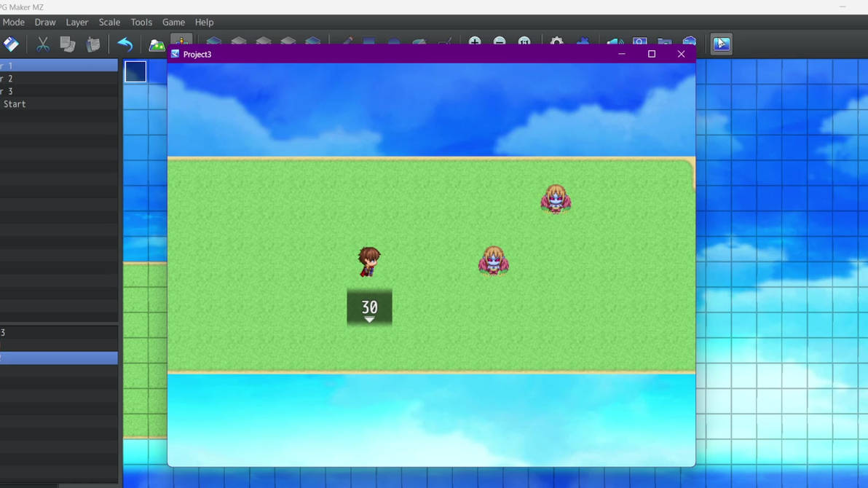Open the Resource Manager
The width and height of the screenshot is (868, 488).
tap(663, 44)
